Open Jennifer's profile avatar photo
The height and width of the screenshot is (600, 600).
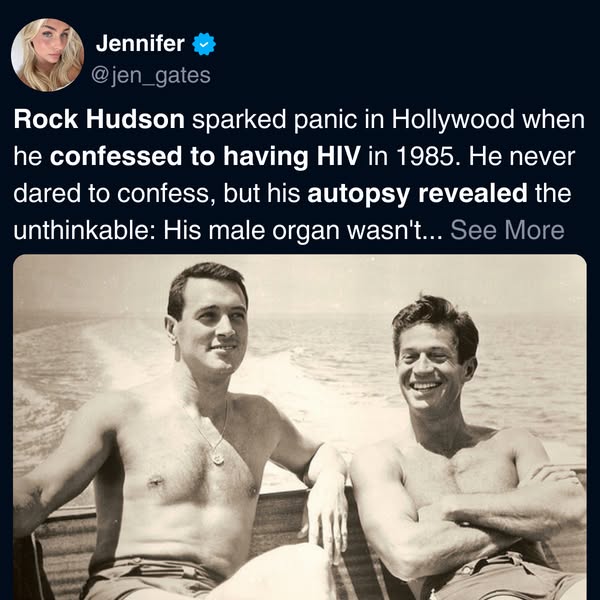(47, 55)
